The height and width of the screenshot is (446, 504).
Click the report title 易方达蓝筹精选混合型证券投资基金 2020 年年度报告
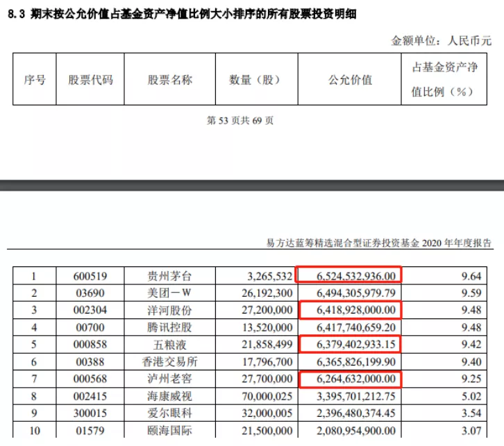(379, 243)
